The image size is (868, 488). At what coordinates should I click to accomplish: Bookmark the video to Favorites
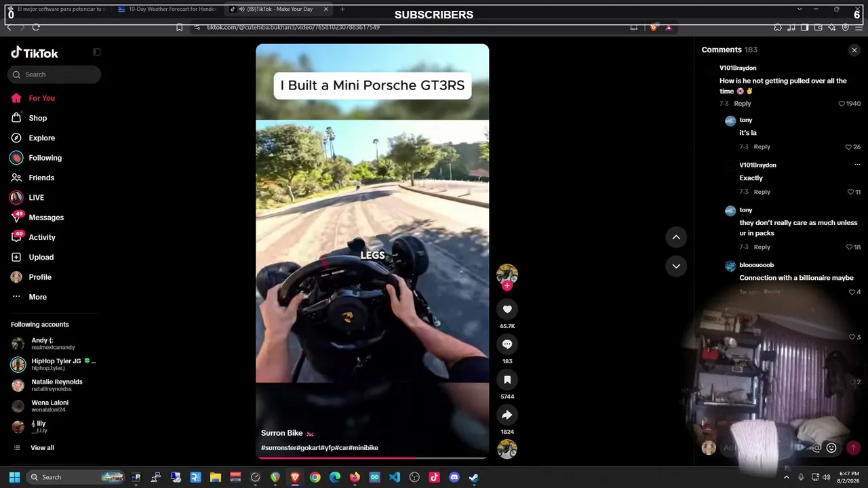click(507, 380)
